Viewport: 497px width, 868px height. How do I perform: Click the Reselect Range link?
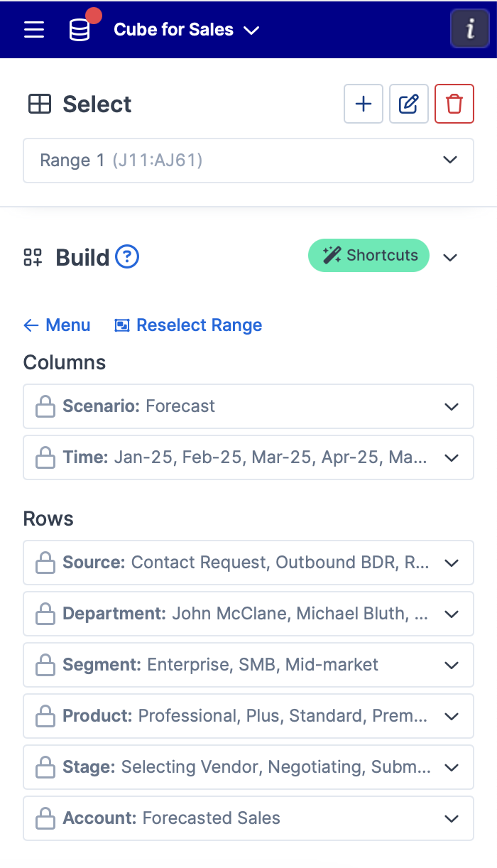pyautogui.click(x=188, y=325)
